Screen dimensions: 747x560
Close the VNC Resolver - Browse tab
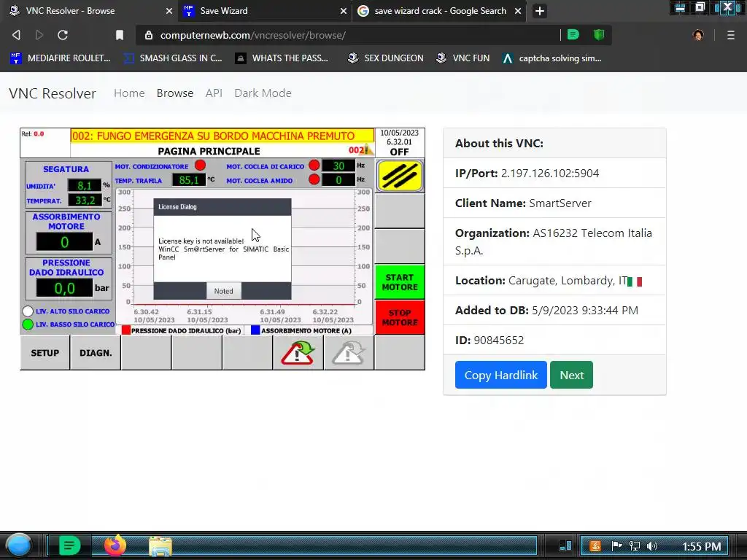(169, 11)
